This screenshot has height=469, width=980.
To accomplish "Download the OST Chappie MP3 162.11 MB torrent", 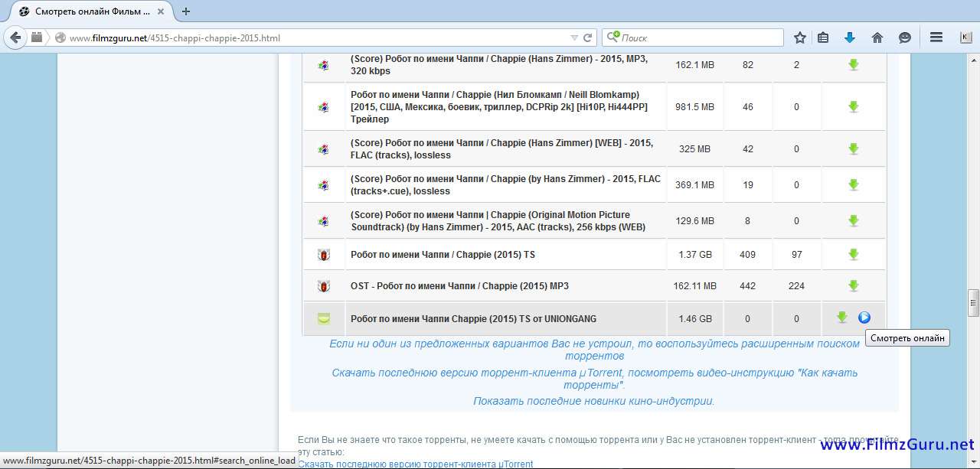I will [853, 286].
